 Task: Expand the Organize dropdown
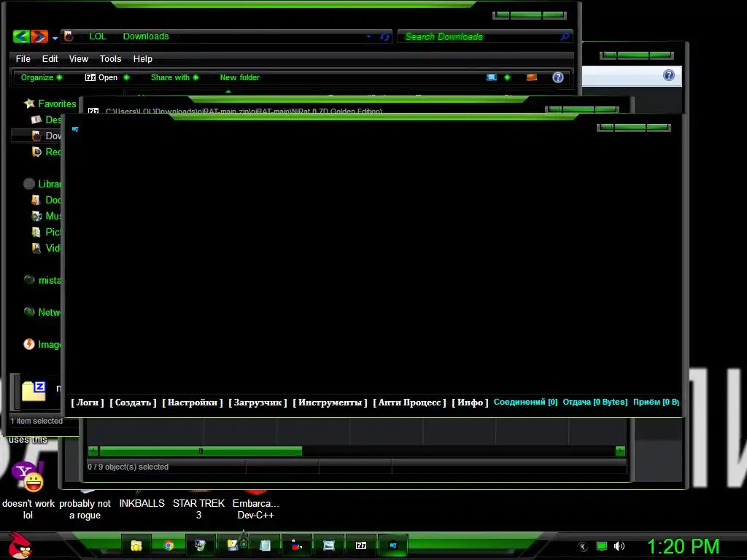41,77
